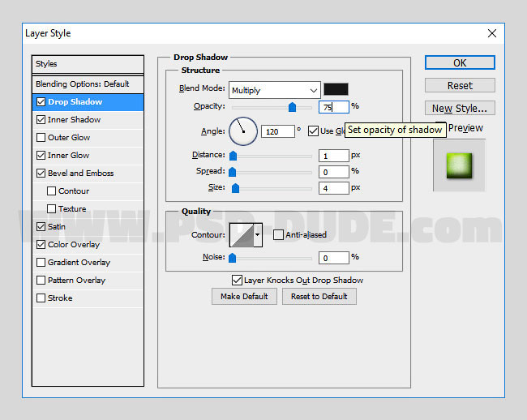
Task: Expand the Contour picker arrow
Action: click(258, 235)
